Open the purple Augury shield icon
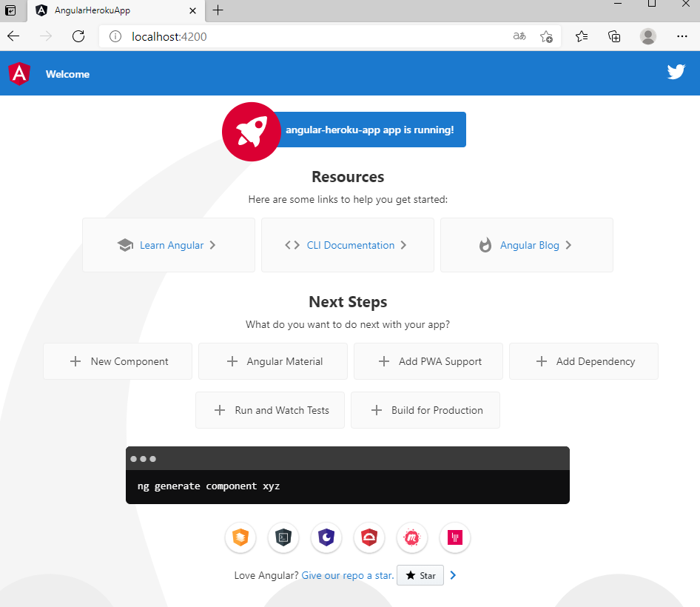Viewport: 700px width, 607px height. pyautogui.click(x=326, y=537)
